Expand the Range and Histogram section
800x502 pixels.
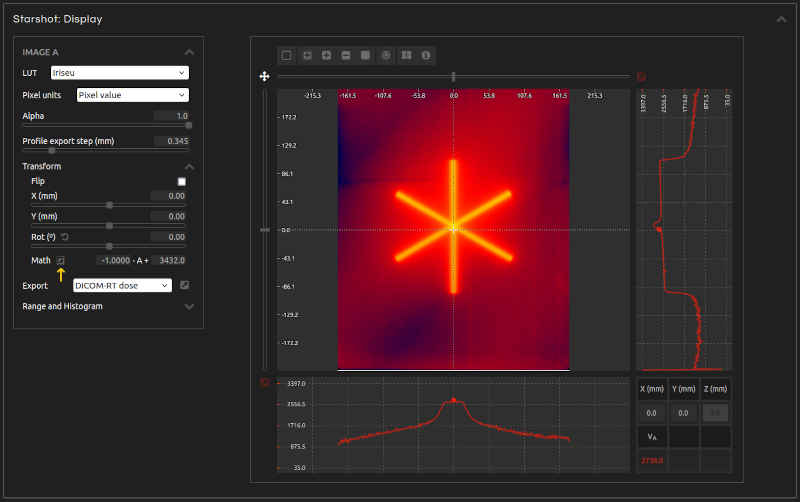click(x=189, y=307)
